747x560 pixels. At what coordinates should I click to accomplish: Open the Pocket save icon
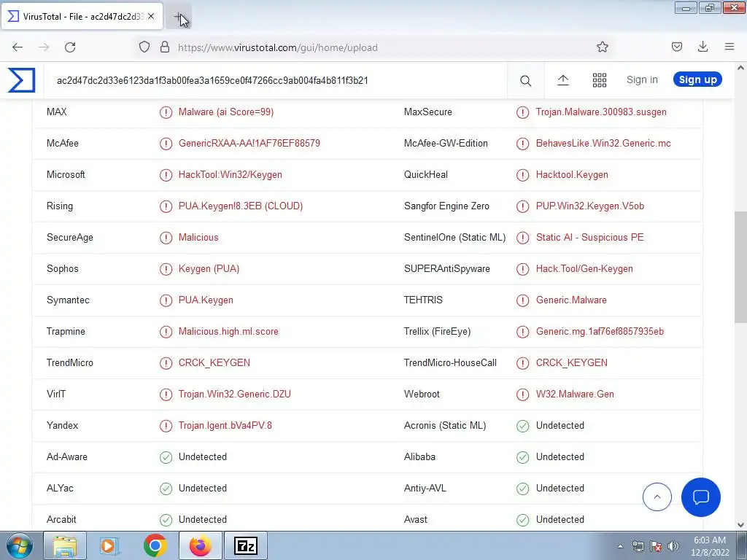pos(676,47)
